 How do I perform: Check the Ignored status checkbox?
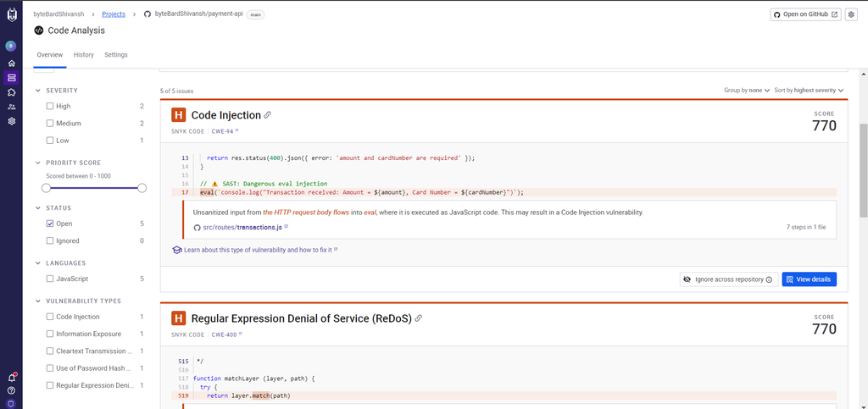coord(50,241)
